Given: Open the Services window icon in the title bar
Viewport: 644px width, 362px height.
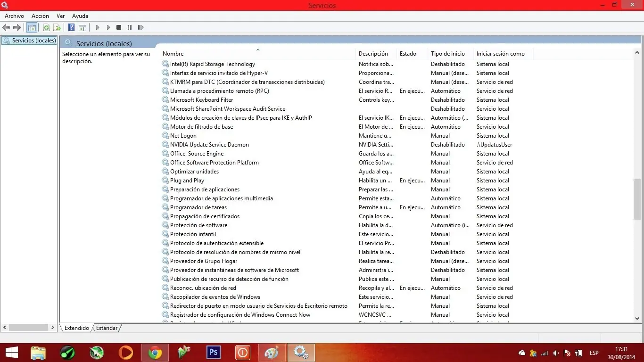Looking at the screenshot, I should pos(5,5).
